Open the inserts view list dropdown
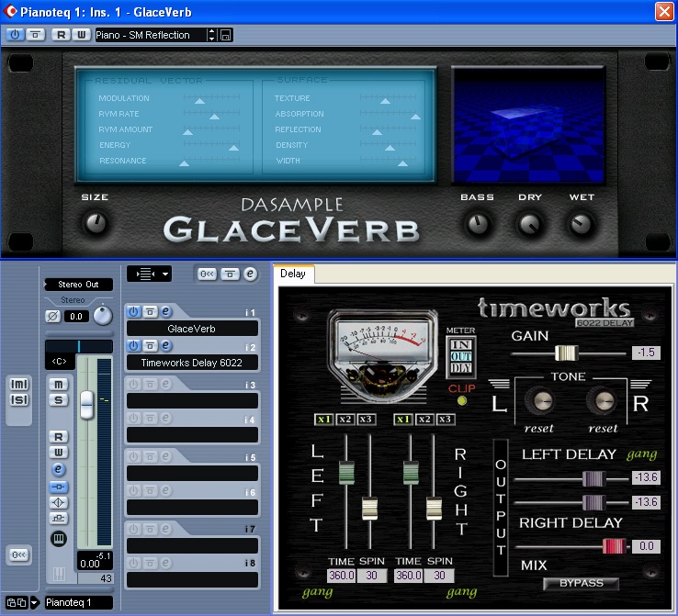This screenshot has height=616, width=678. point(149,274)
